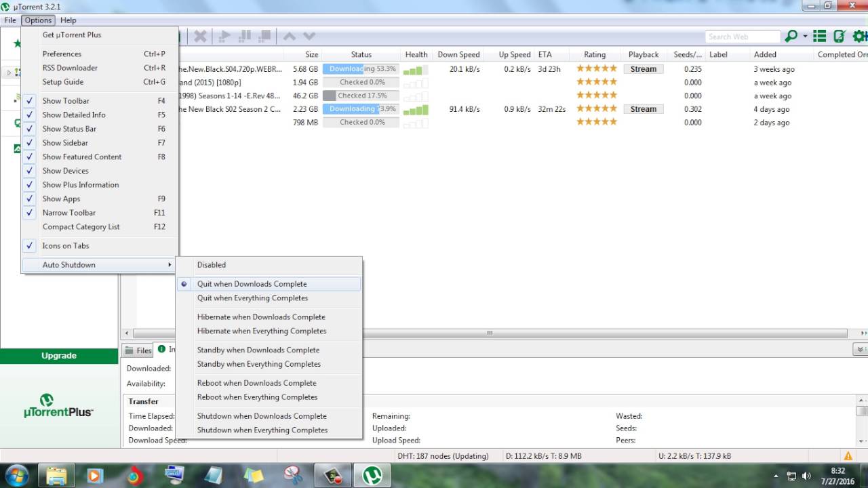Screen dimensions: 868x488
Task: Choose Standby when Everything Completes
Action: [269, 365]
